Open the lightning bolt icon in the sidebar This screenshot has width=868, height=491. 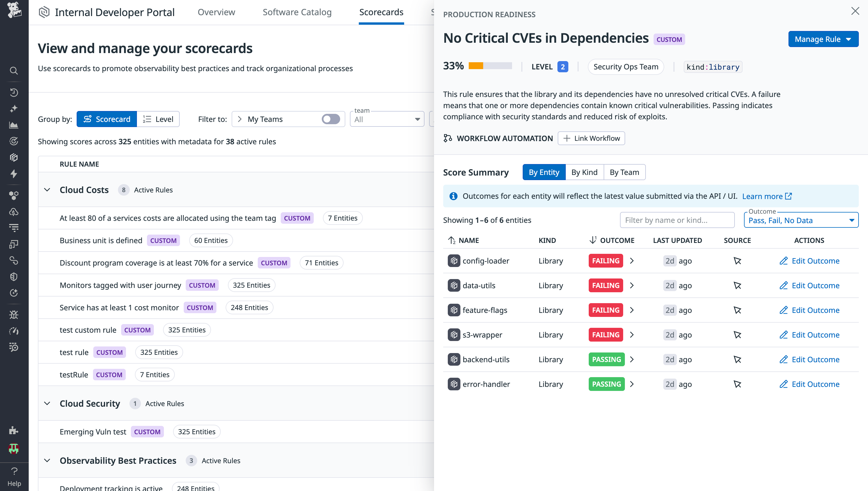coord(14,174)
